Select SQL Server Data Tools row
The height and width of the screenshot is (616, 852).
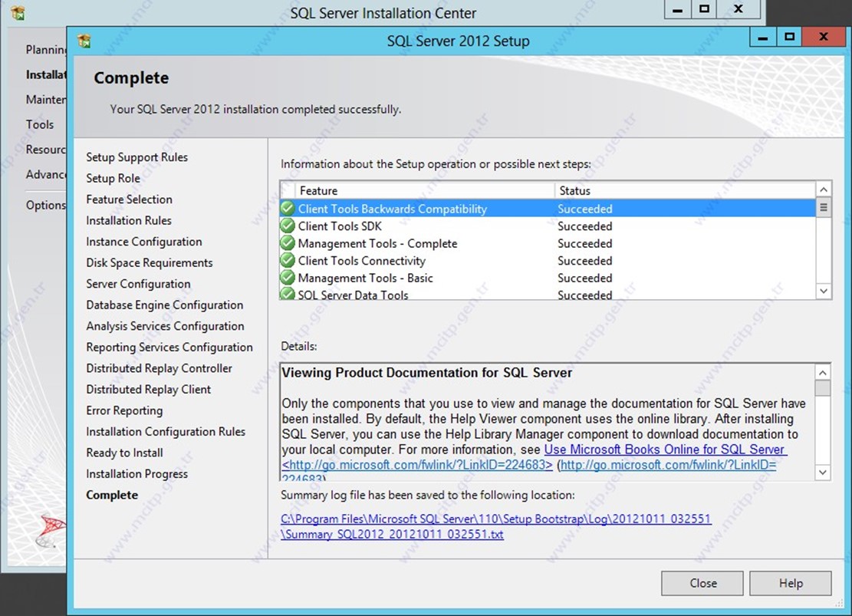[548, 294]
